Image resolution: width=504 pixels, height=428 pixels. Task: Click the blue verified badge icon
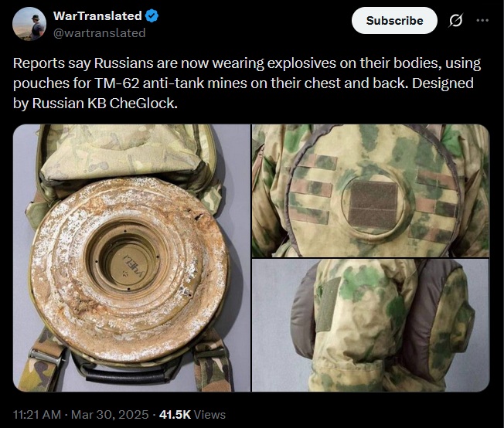coord(152,15)
